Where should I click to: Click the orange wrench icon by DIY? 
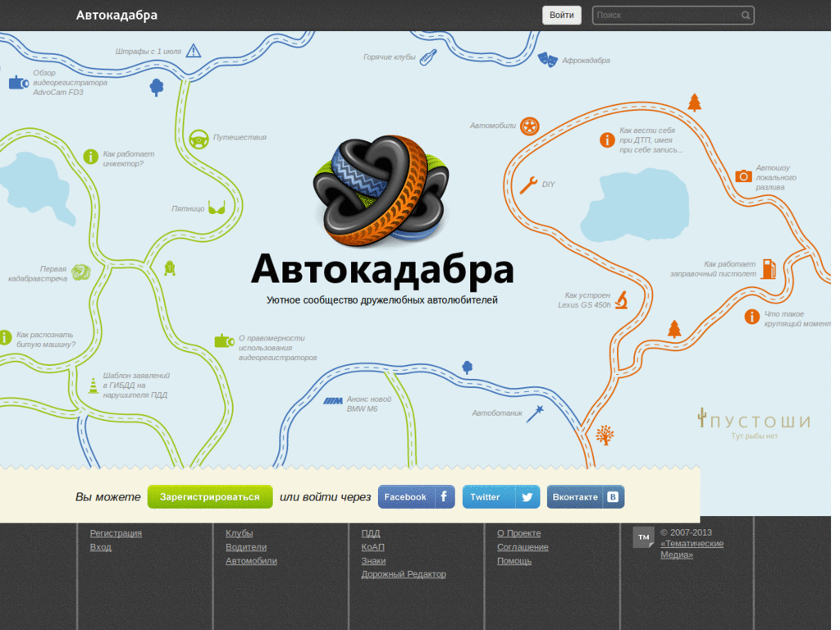(x=528, y=185)
